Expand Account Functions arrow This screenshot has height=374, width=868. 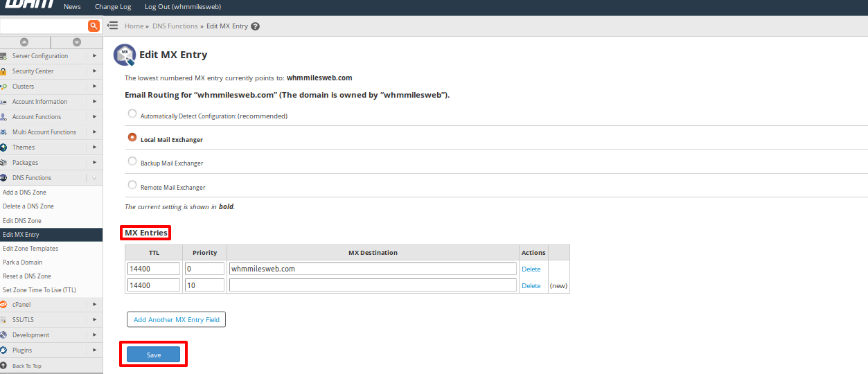coord(94,117)
